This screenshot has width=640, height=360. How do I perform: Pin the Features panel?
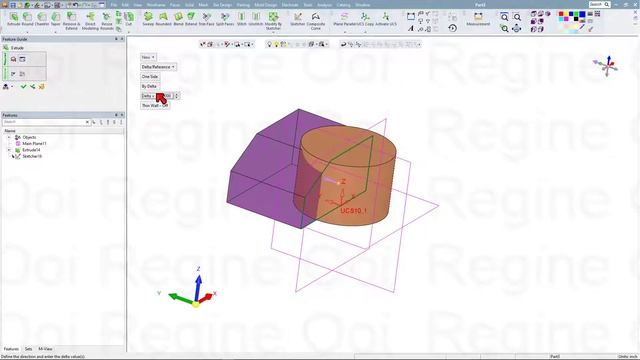point(116,115)
